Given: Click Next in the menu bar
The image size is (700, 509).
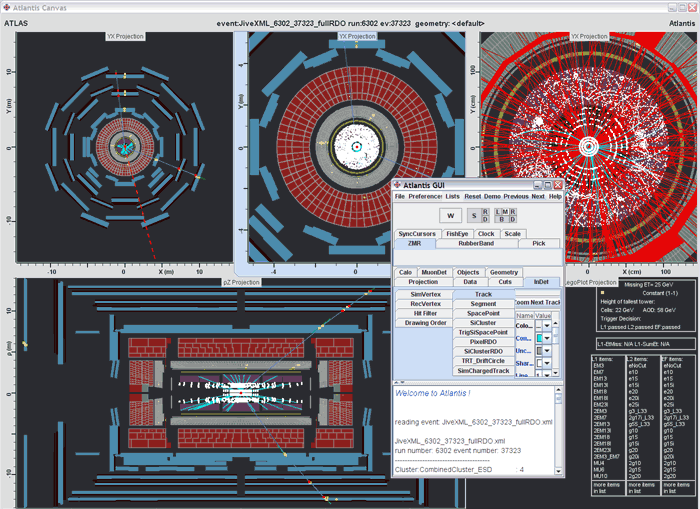Looking at the screenshot, I should (x=538, y=196).
